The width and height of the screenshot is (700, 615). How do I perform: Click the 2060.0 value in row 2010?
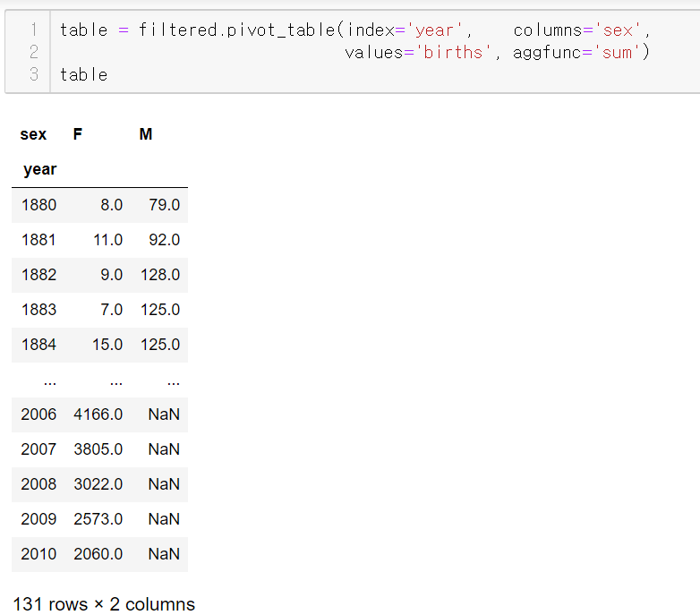point(98,554)
